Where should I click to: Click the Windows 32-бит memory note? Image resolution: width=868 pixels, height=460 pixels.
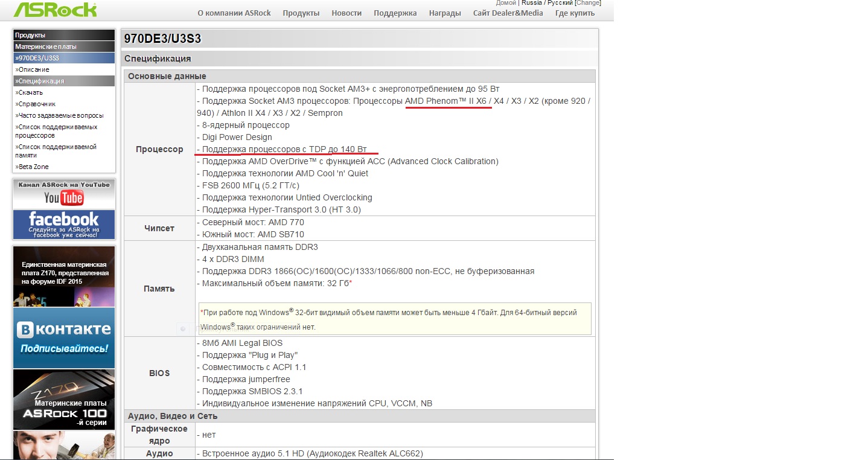(x=395, y=319)
